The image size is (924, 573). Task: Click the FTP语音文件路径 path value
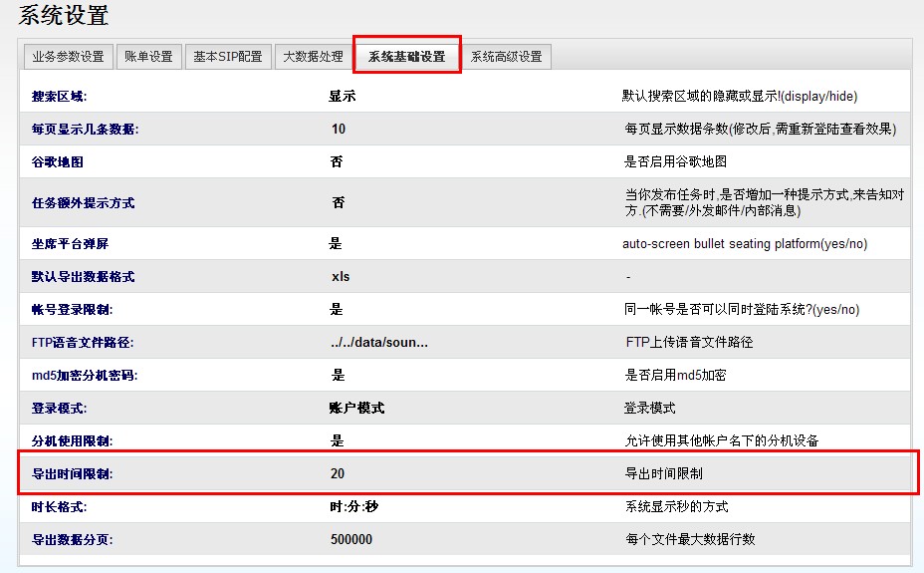point(379,343)
